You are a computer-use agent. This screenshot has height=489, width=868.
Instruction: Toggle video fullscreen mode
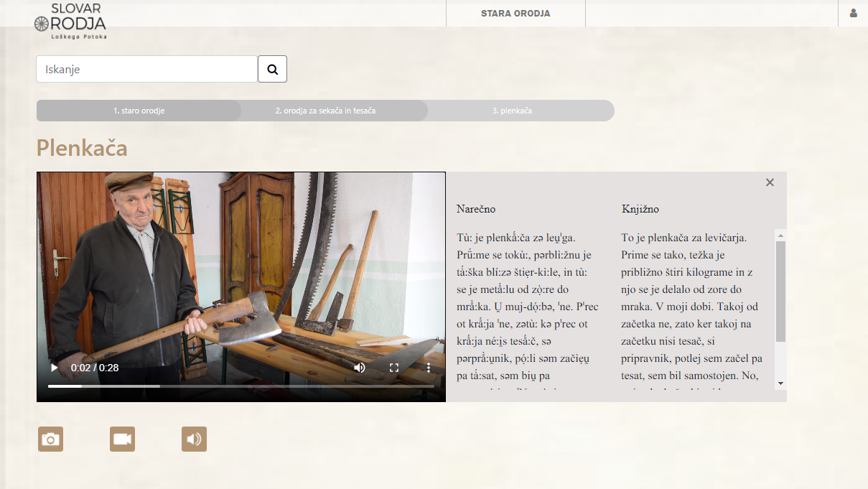[394, 368]
